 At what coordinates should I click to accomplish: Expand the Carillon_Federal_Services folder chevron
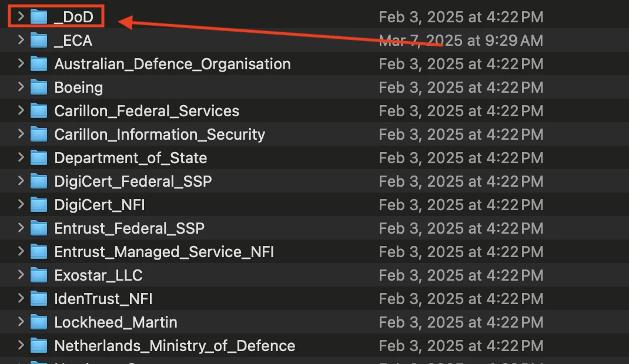(x=21, y=110)
